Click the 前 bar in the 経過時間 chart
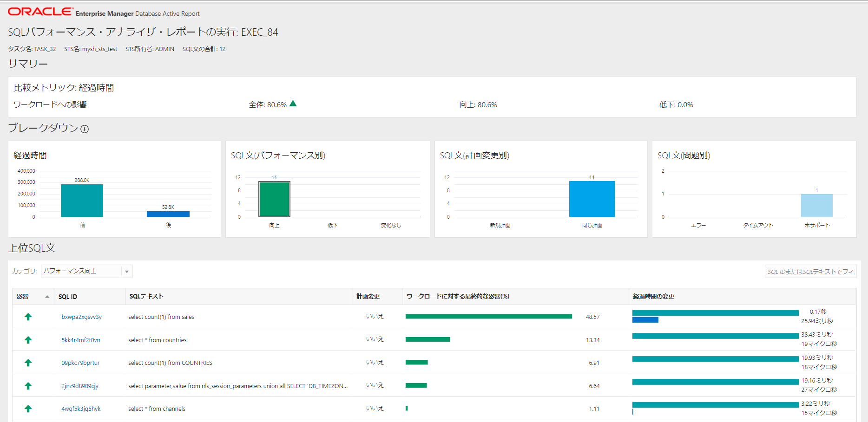This screenshot has height=422, width=868. tap(82, 200)
